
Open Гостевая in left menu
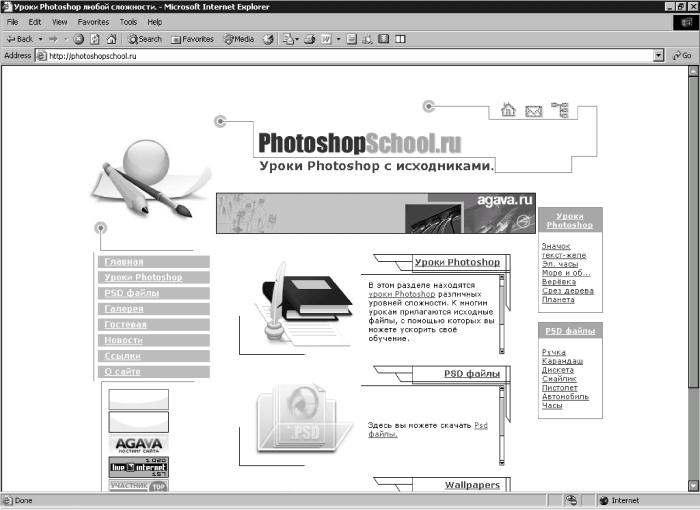click(154, 325)
